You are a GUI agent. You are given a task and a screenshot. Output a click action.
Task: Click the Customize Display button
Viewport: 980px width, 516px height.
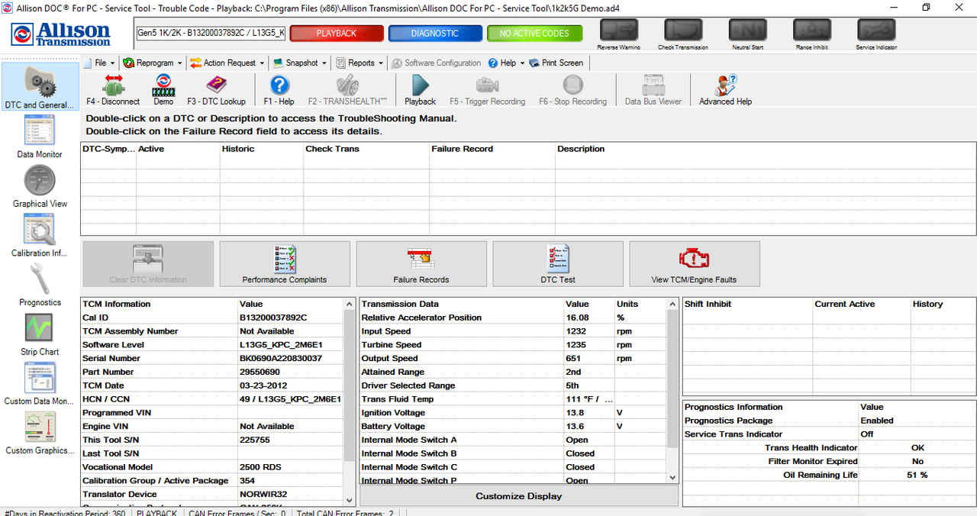518,495
